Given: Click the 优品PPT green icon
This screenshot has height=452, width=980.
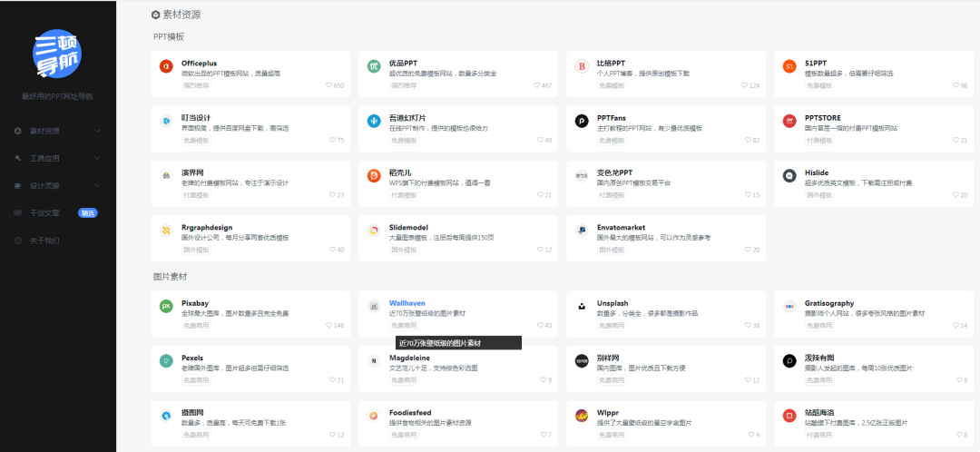Looking at the screenshot, I should 374,67.
